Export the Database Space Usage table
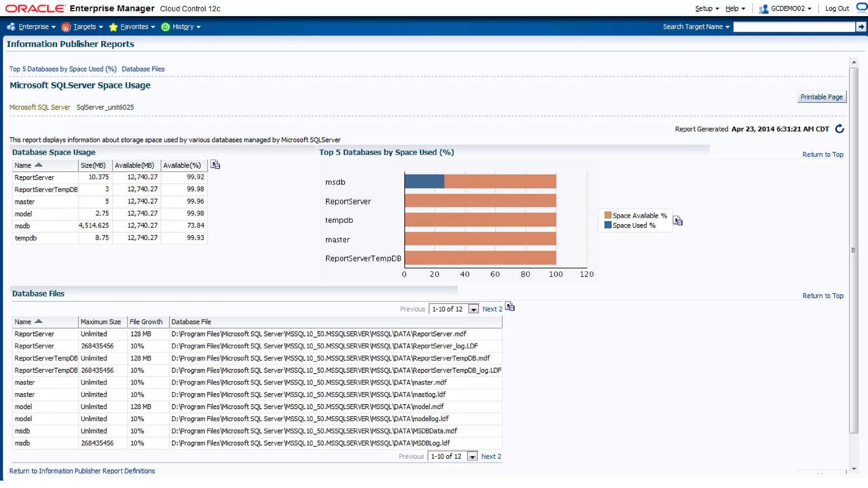This screenshot has width=868, height=488. tap(215, 165)
